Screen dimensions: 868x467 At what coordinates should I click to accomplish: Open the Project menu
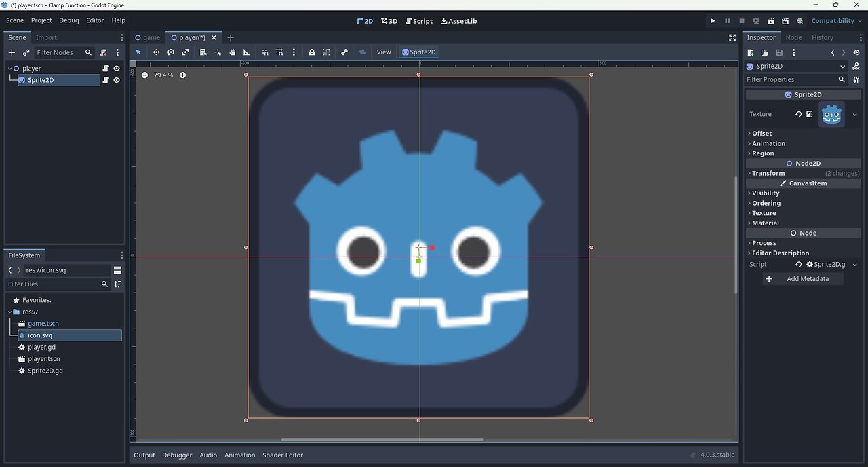pyautogui.click(x=41, y=20)
